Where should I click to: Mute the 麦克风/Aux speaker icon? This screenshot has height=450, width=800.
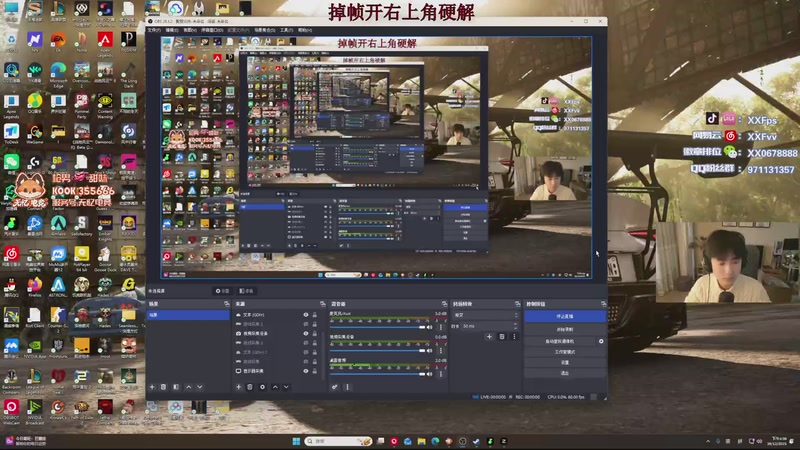[430, 327]
